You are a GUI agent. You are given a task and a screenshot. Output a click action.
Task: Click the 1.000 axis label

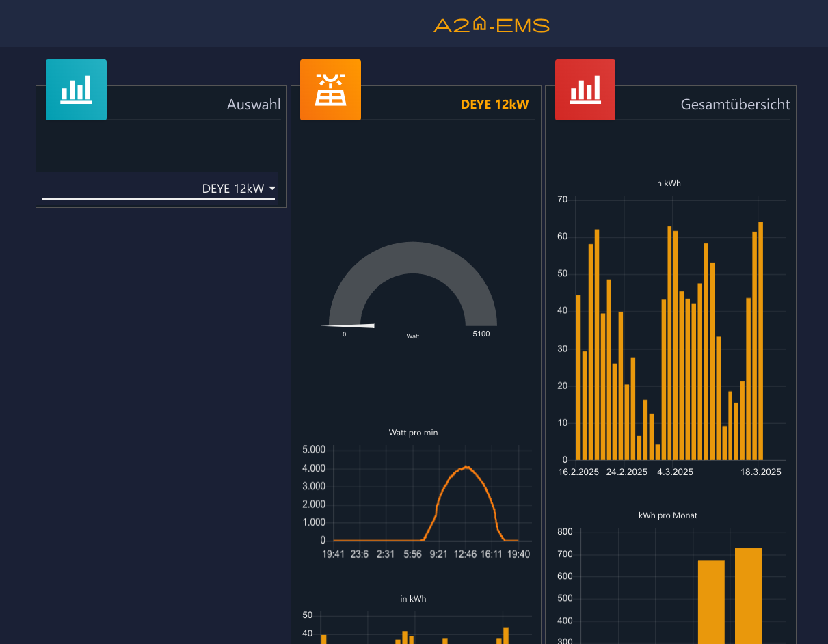[314, 522]
